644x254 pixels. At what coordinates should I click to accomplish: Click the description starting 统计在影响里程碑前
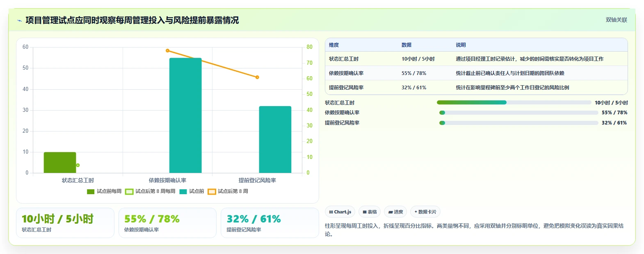click(512, 88)
